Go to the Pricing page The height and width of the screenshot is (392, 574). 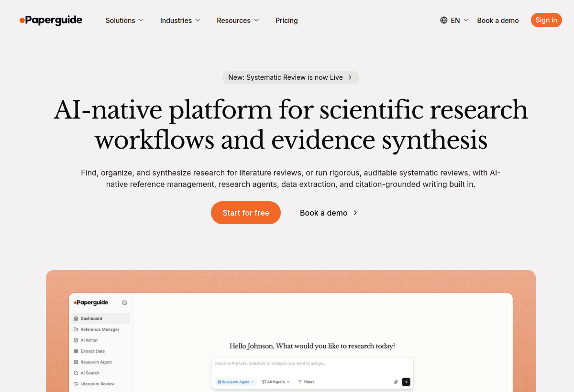point(287,21)
